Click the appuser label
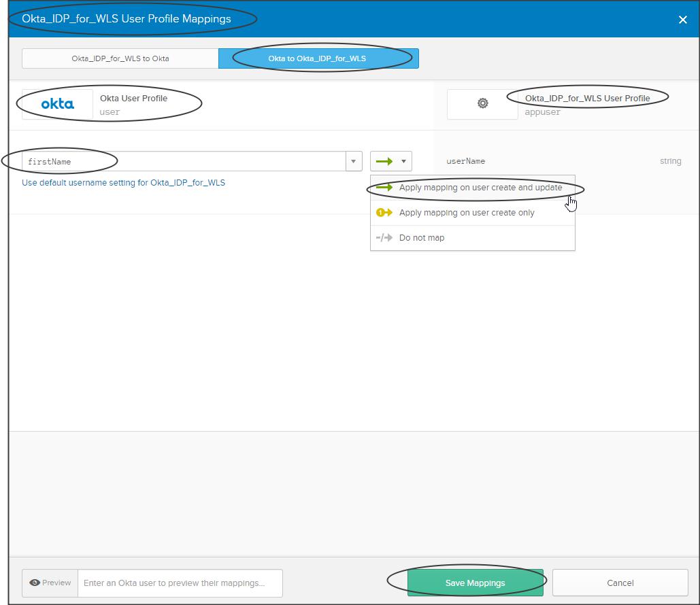 542,112
